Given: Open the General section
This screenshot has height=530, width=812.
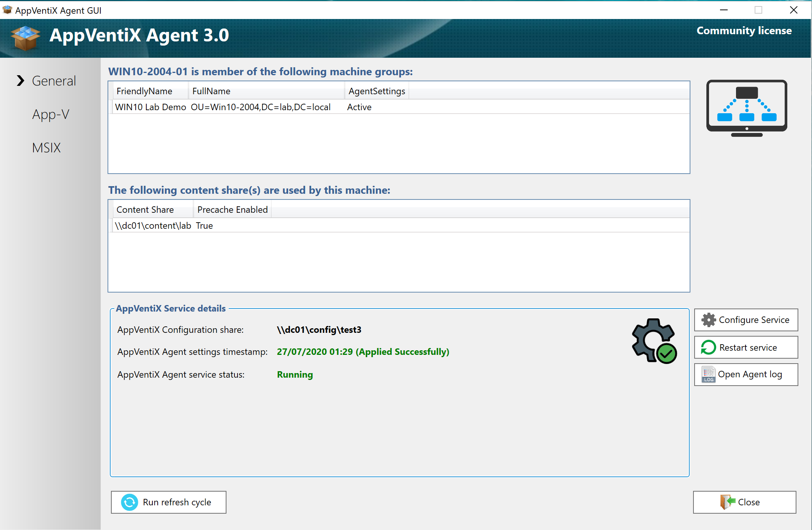Looking at the screenshot, I should (54, 81).
